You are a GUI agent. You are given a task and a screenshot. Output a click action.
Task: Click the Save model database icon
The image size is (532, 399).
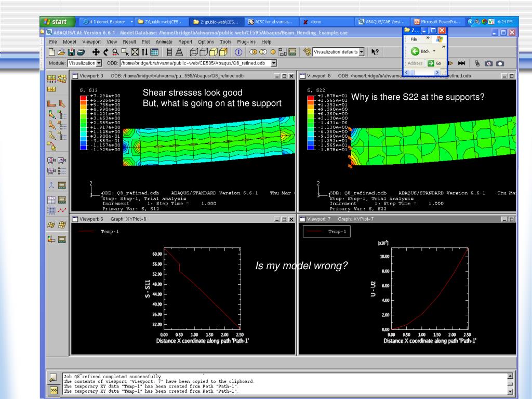[x=71, y=52]
